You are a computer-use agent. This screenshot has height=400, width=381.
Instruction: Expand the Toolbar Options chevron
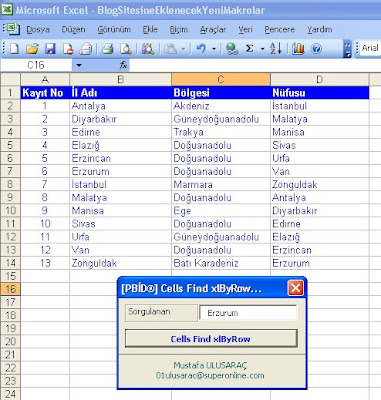click(x=347, y=49)
